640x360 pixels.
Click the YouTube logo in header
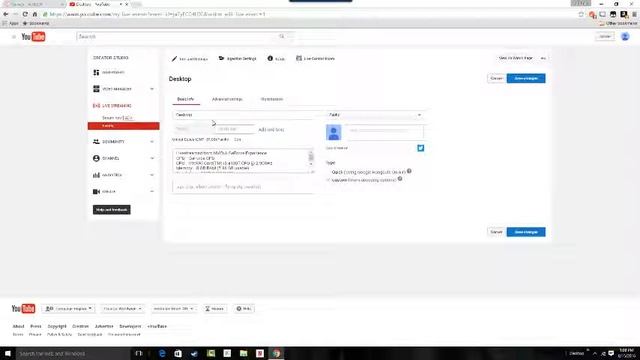33,37
